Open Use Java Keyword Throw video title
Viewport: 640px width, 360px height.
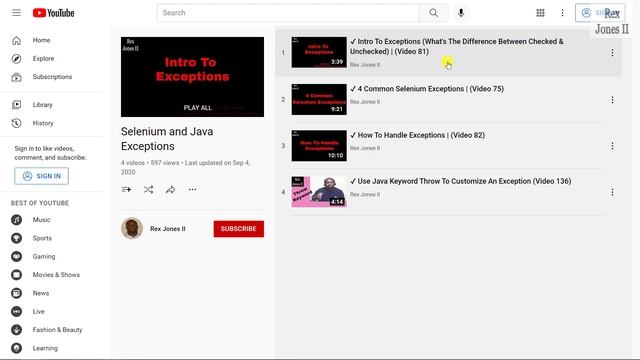460,182
